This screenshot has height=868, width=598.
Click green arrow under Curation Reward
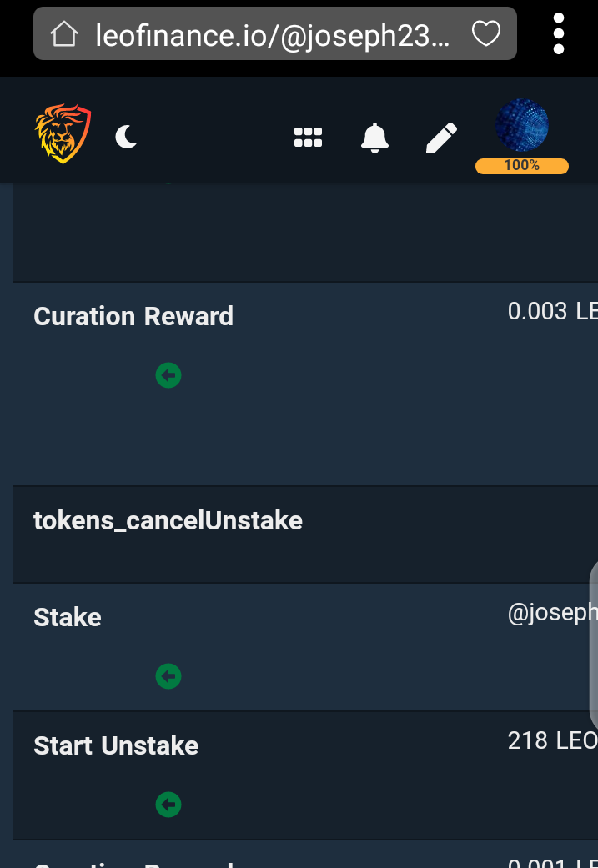click(x=168, y=375)
